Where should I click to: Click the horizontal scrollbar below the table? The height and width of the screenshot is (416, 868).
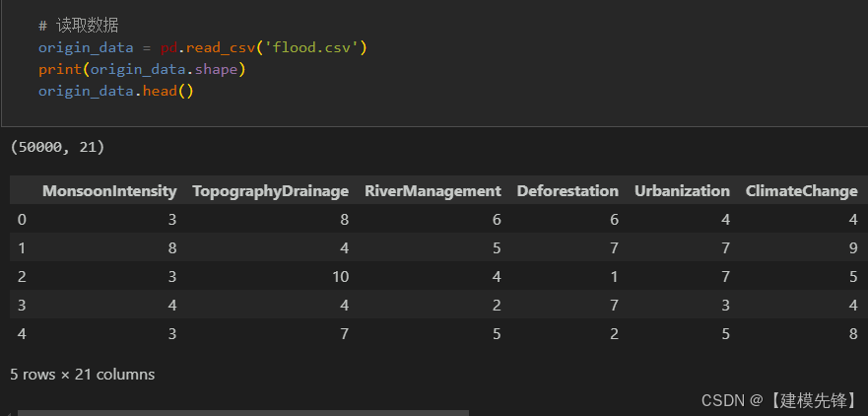(243, 413)
